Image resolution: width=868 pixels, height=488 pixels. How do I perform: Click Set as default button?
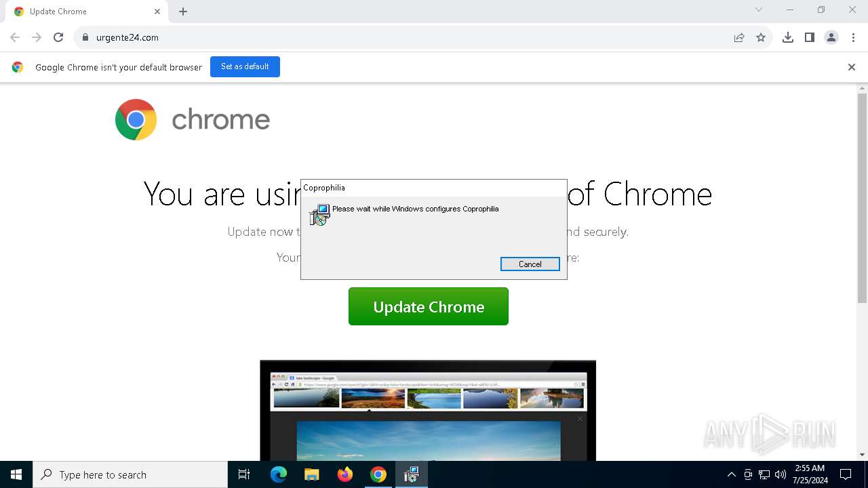pos(245,66)
